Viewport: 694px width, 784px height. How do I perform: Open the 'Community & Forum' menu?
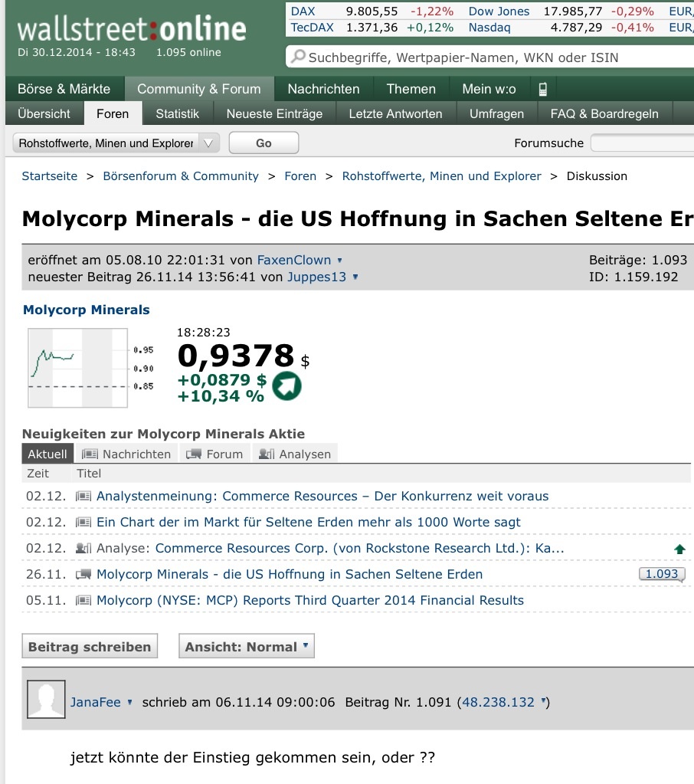pyautogui.click(x=198, y=89)
